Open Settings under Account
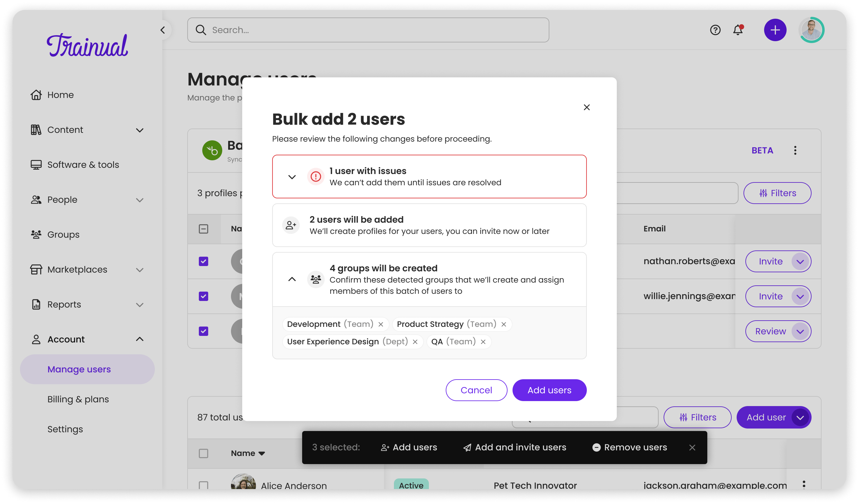The image size is (859, 504). tap(65, 429)
